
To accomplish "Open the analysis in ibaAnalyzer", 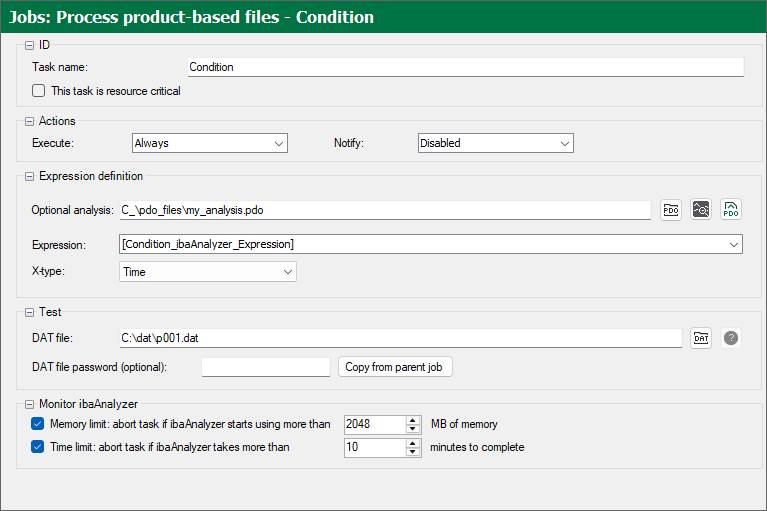I will [x=701, y=210].
